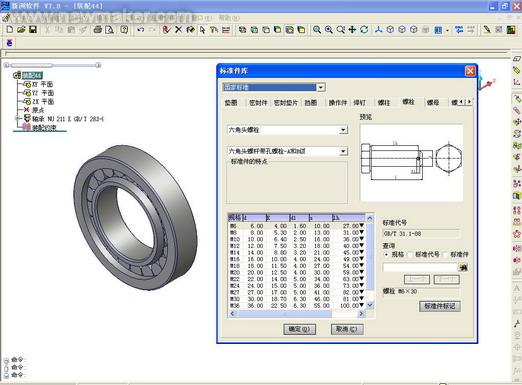This screenshot has height=385, width=522.
Task: Select the 规格 radio button
Action: point(387,255)
